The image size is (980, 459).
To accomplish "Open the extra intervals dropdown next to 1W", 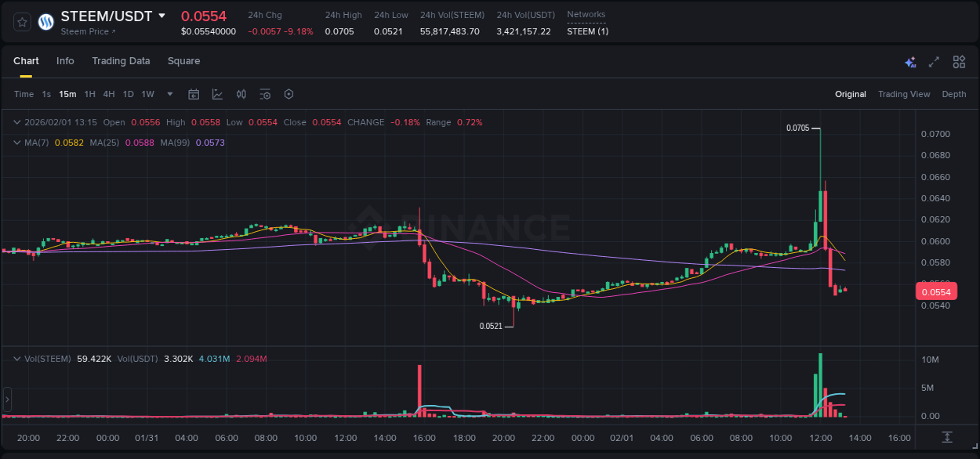I will coord(169,94).
